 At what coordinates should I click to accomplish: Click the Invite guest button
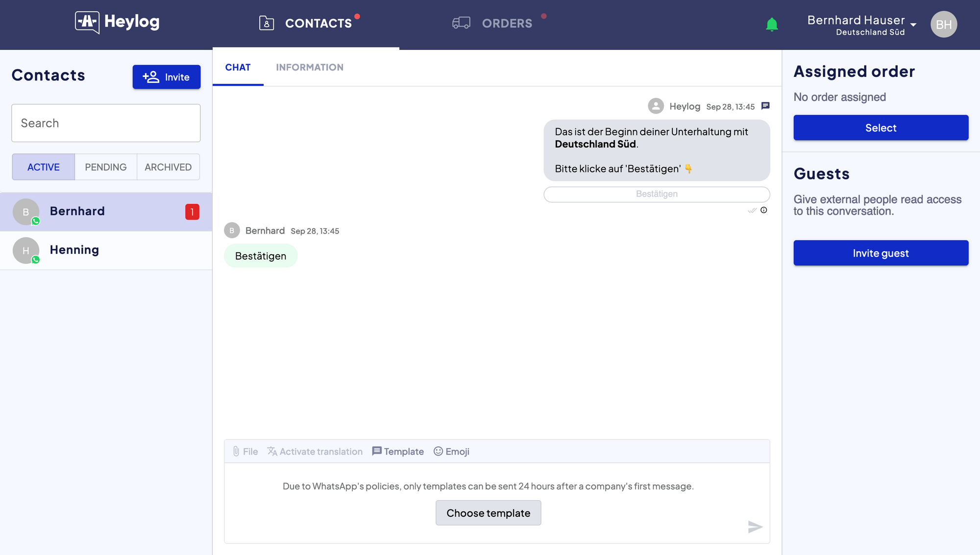point(881,253)
